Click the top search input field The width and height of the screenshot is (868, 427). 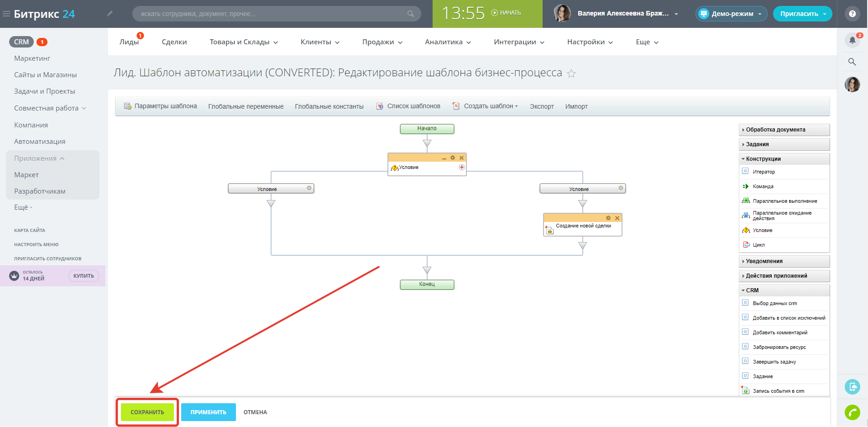[x=274, y=14]
